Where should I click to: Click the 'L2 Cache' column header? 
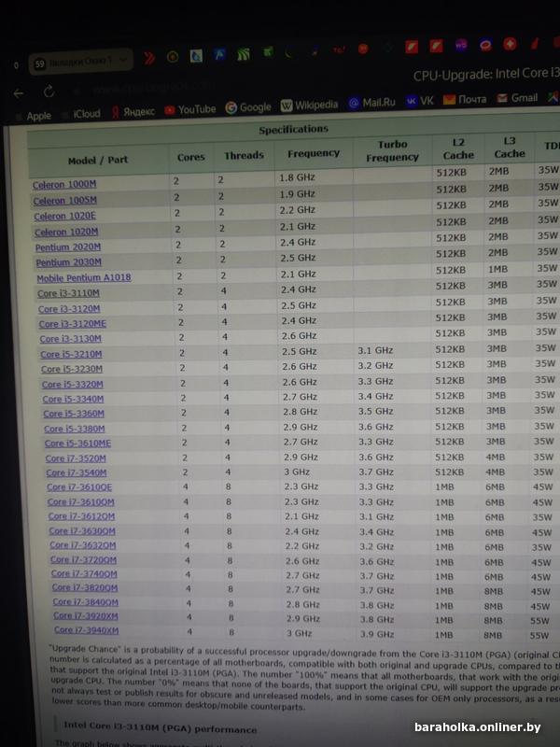click(x=458, y=149)
